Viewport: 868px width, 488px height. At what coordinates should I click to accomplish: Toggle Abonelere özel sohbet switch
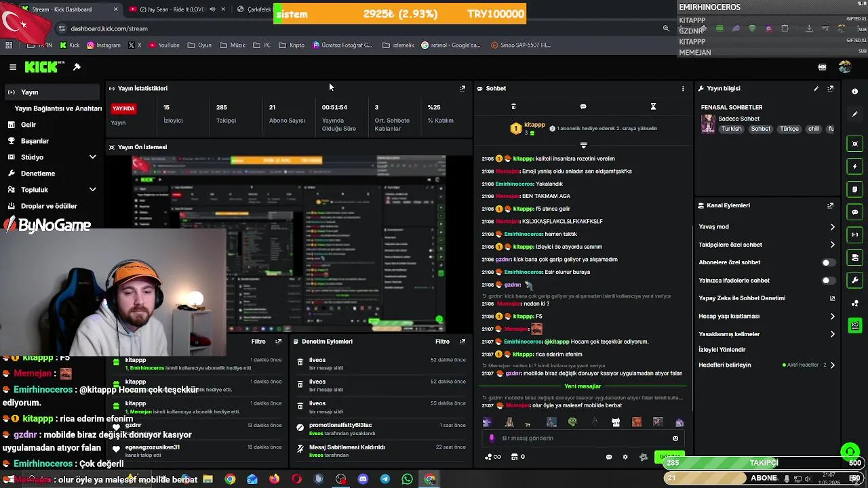(x=828, y=262)
